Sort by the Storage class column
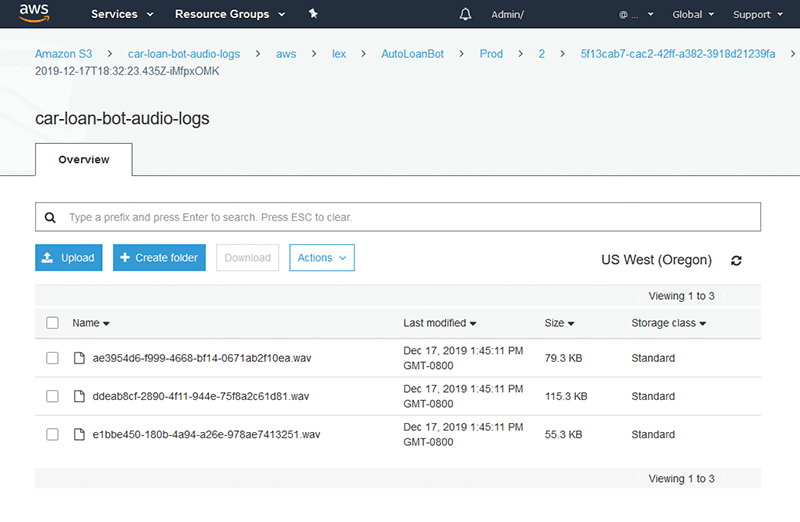Screen dimensions: 800x522 (668, 323)
